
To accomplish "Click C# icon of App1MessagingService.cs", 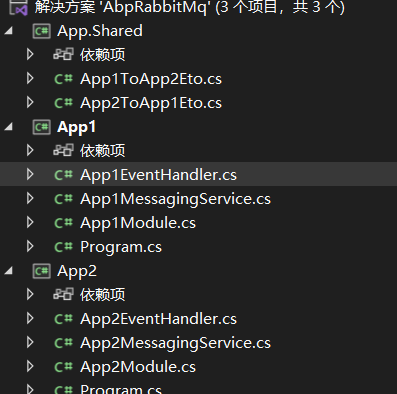I will tap(63, 199).
